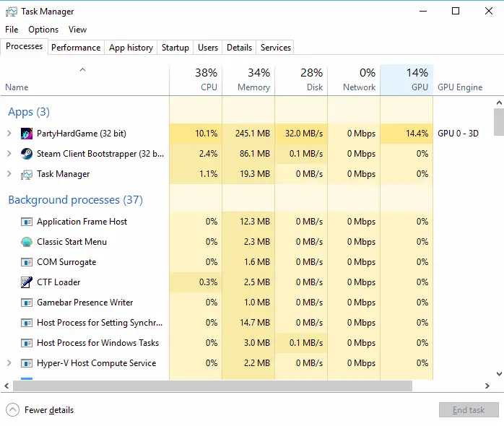Click the Application Frame Host icon

[27, 222]
